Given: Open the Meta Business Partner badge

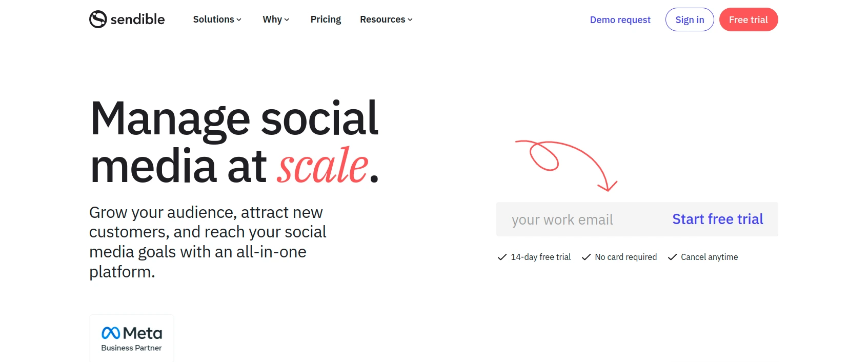Looking at the screenshot, I should (132, 338).
